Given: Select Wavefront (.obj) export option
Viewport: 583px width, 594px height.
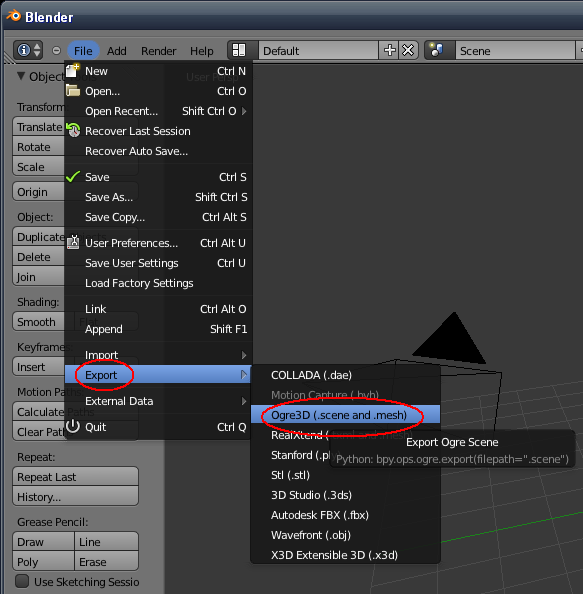Looking at the screenshot, I should 345,535.
